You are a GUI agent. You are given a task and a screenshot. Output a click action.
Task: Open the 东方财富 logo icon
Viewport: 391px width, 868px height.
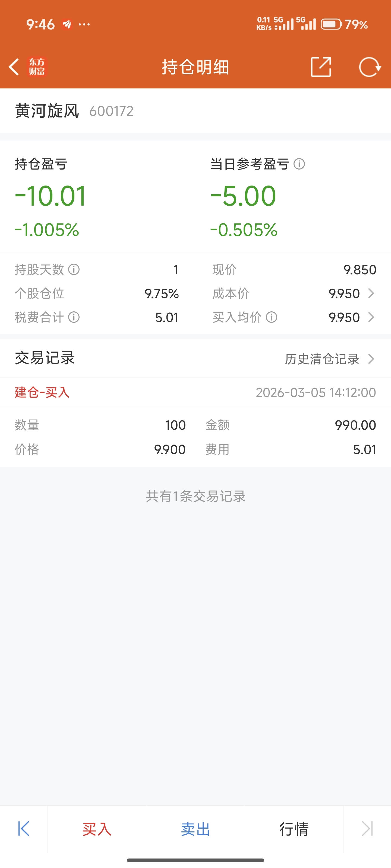tap(37, 67)
